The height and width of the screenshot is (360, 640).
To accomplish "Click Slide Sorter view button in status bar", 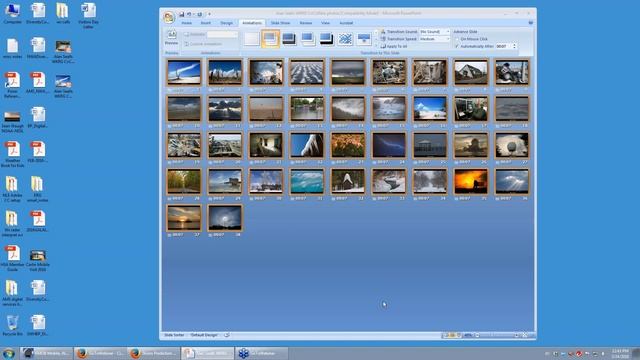I will (x=453, y=335).
